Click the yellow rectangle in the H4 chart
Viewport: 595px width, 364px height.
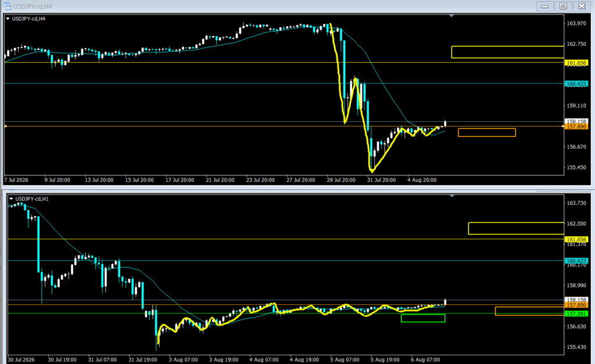[x=508, y=52]
